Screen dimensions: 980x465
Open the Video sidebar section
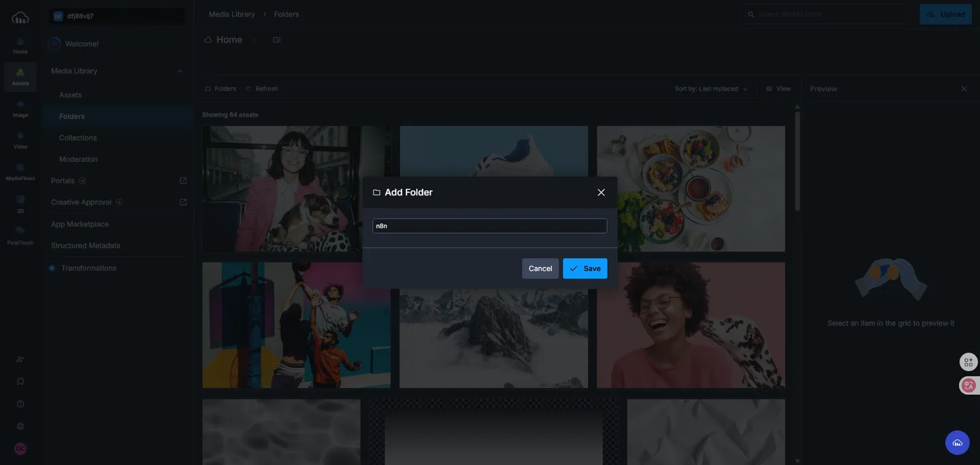click(20, 140)
